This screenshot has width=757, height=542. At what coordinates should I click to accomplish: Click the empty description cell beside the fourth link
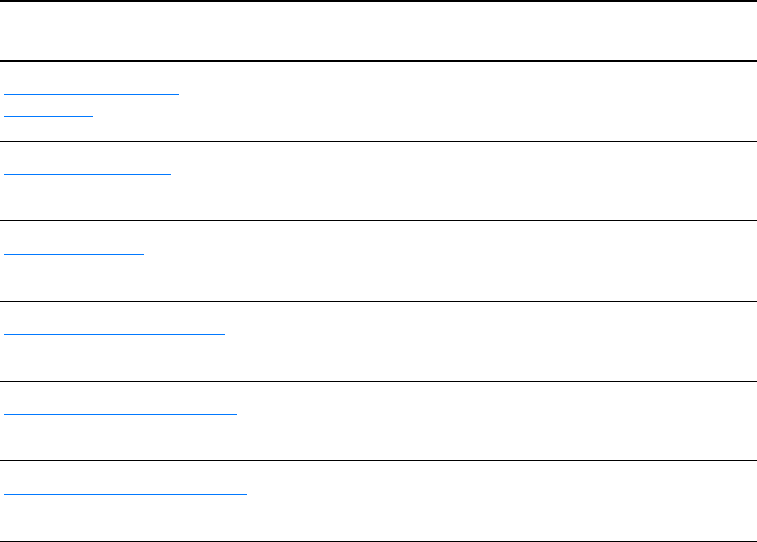tap(500, 341)
